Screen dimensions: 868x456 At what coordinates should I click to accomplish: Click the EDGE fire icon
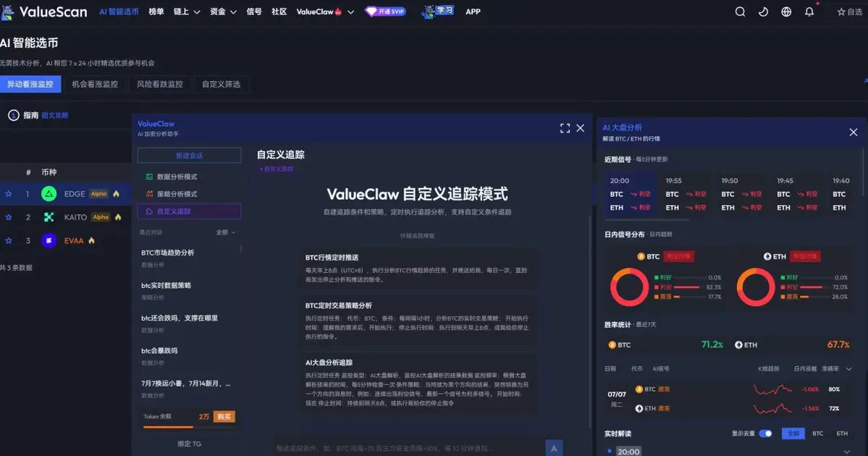point(117,194)
